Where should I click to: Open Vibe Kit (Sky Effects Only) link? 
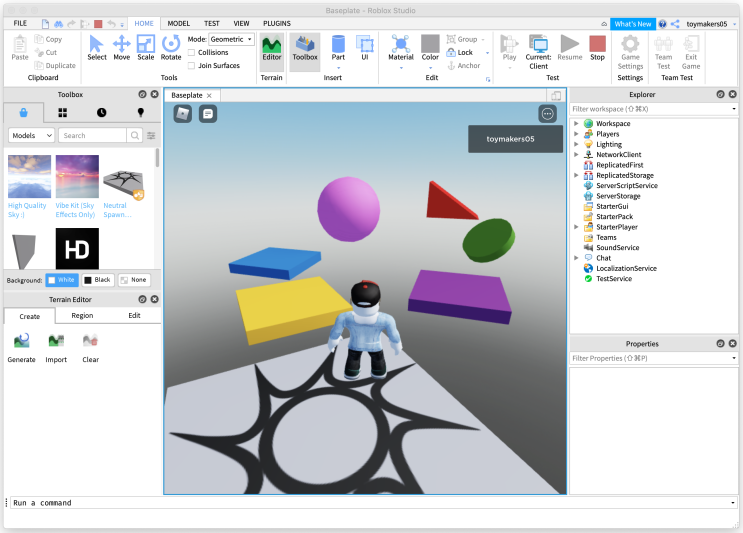75,210
